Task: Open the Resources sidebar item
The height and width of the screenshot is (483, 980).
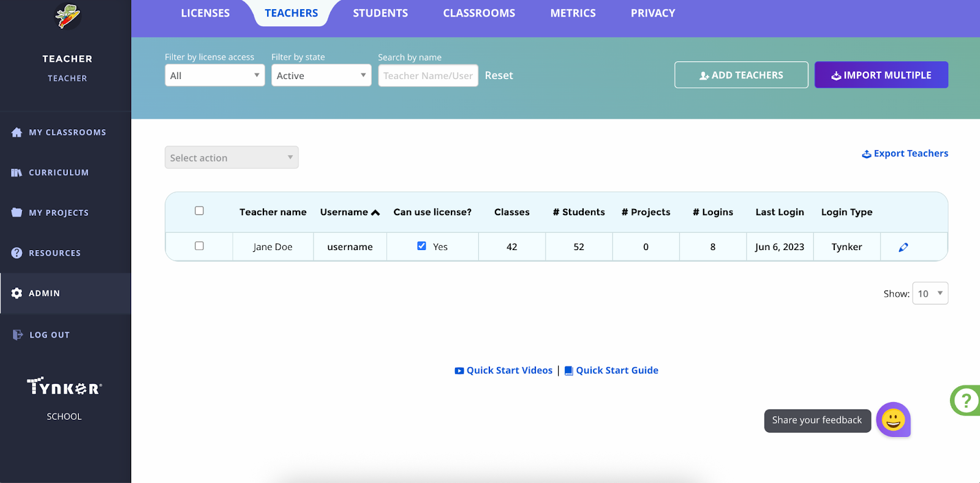Action: (55, 253)
